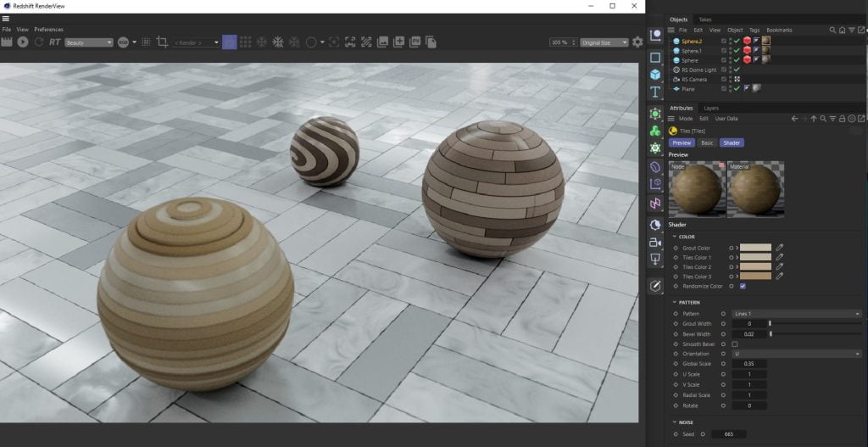Disable the Randomize Color checkbox
This screenshot has height=447, width=868.
coord(743,286)
